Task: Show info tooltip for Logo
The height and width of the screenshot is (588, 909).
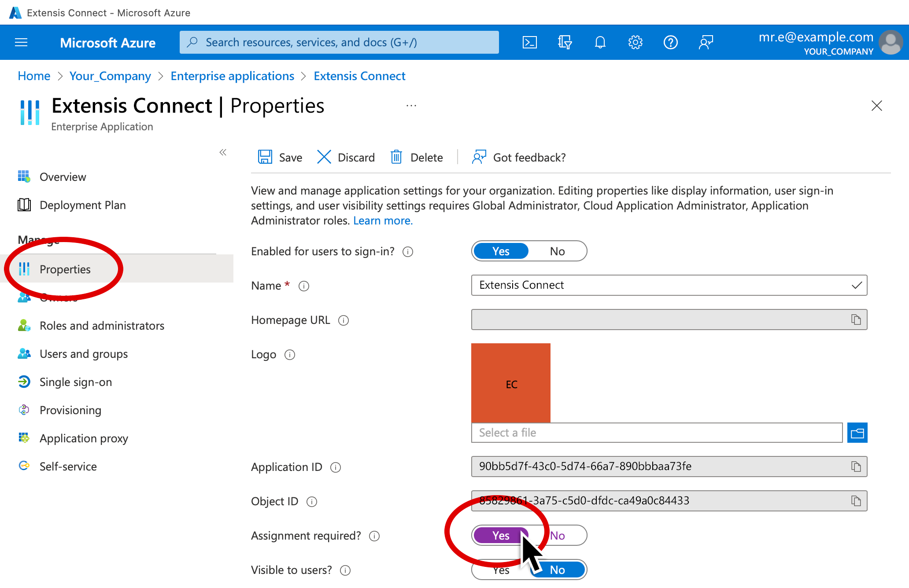Action: [x=290, y=355]
